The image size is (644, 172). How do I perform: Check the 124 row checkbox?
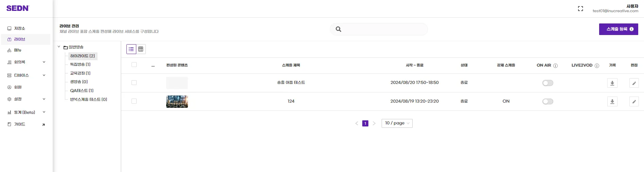pyautogui.click(x=134, y=101)
